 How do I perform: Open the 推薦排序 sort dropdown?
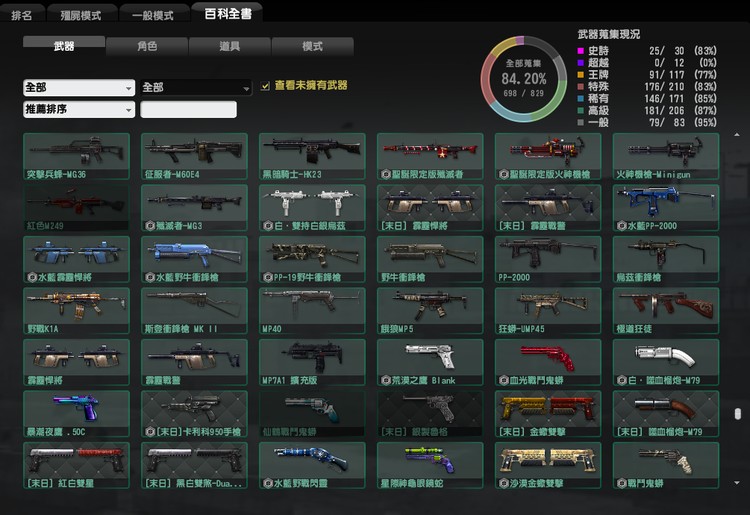click(79, 109)
